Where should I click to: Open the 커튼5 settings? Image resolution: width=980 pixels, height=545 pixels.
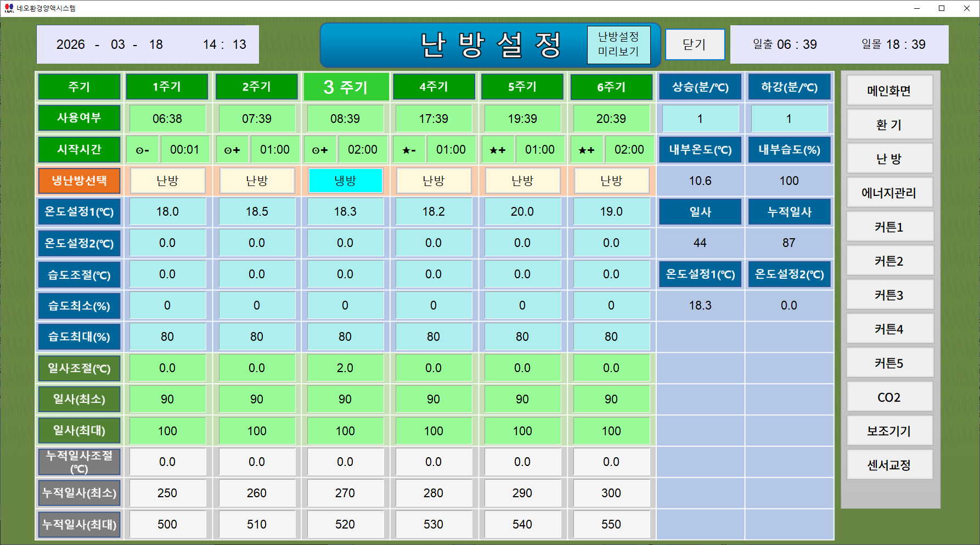coord(889,363)
